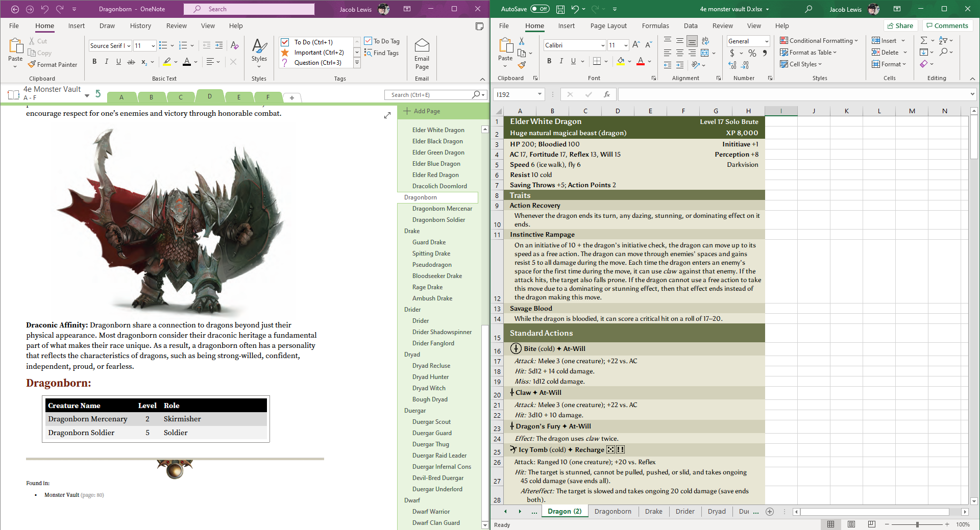The height and width of the screenshot is (530, 980).
Task: Open Excel Data tab
Action: [x=691, y=26]
